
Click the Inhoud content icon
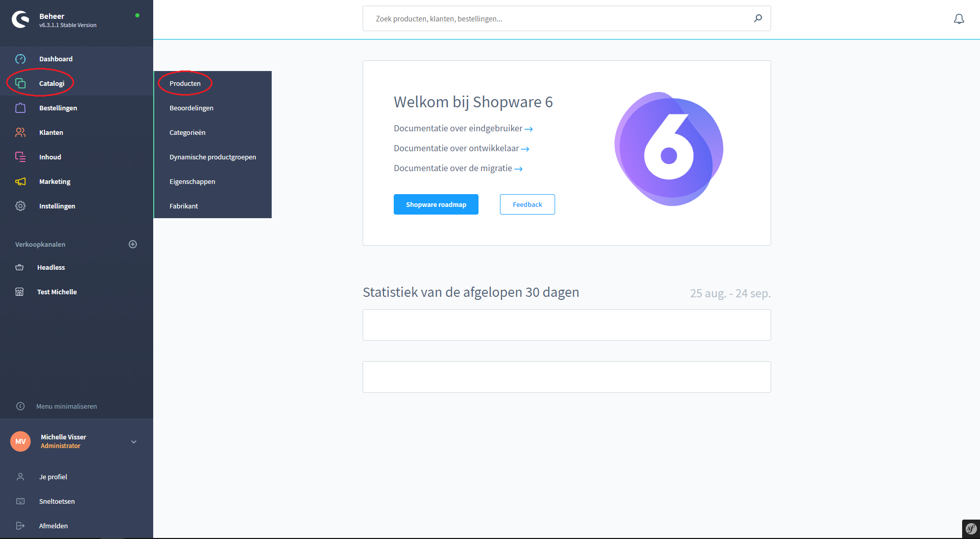pos(20,157)
